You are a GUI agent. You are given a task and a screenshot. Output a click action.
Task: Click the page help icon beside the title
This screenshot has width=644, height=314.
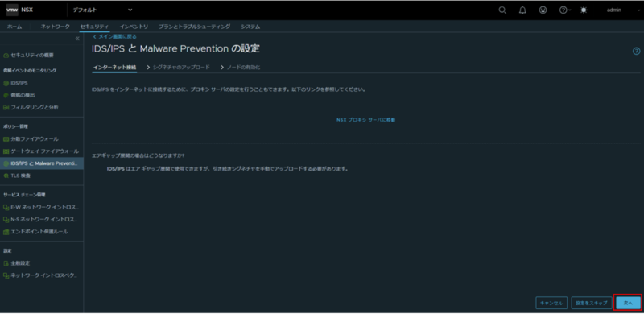coord(636,51)
